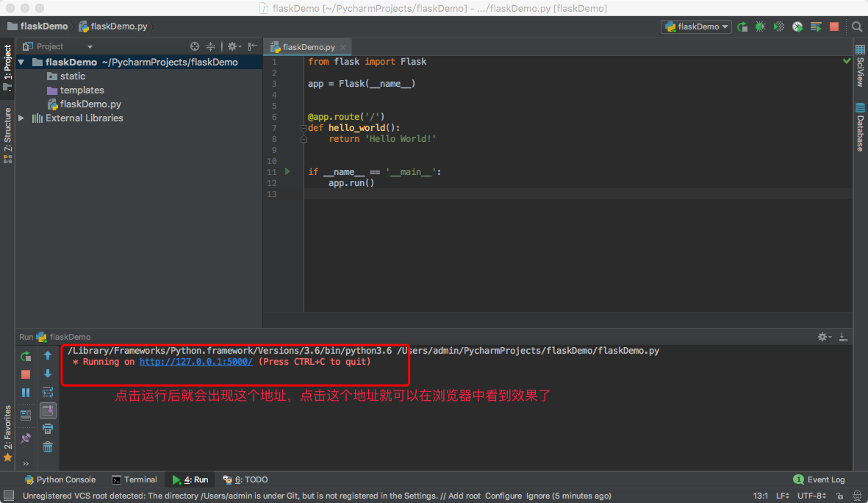Collapse the flaskDemo project root folder
The width and height of the screenshot is (868, 503).
[x=21, y=63]
